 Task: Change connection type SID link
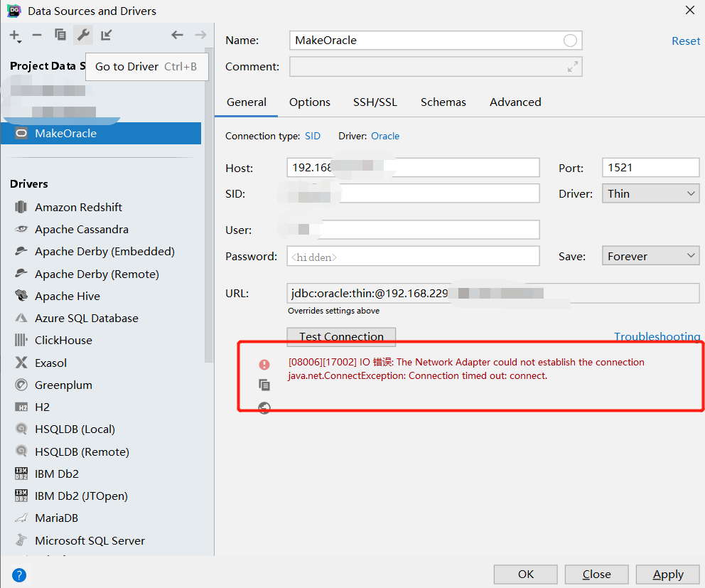pos(313,136)
